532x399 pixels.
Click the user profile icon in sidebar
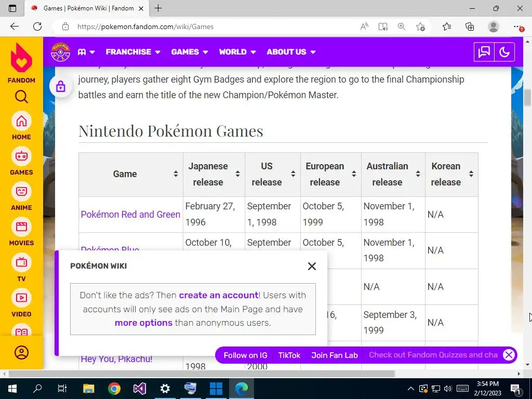21,353
